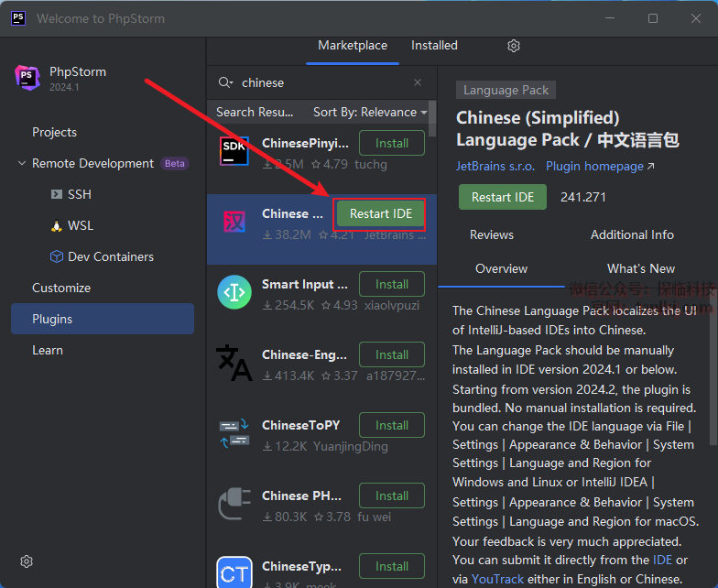This screenshot has width=718, height=588.
Task: Click into the plugin search field
Action: point(321,82)
